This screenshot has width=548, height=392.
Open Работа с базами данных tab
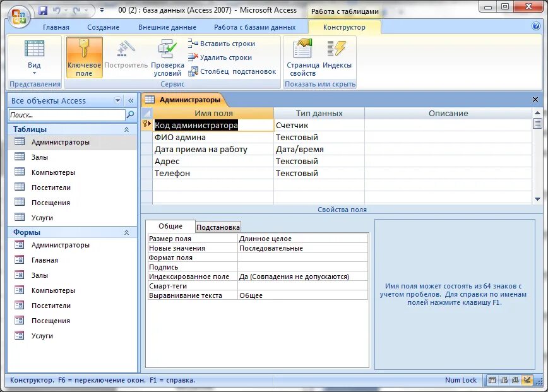point(255,27)
